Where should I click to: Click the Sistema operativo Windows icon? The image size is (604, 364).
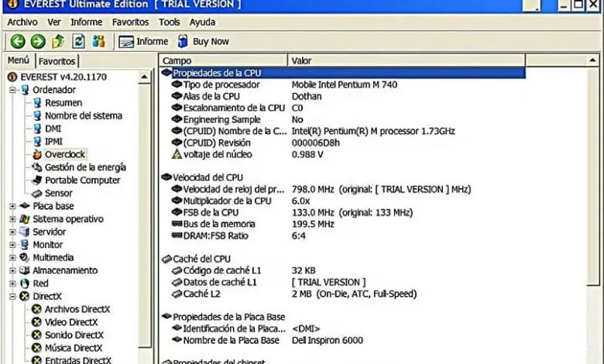25,219
